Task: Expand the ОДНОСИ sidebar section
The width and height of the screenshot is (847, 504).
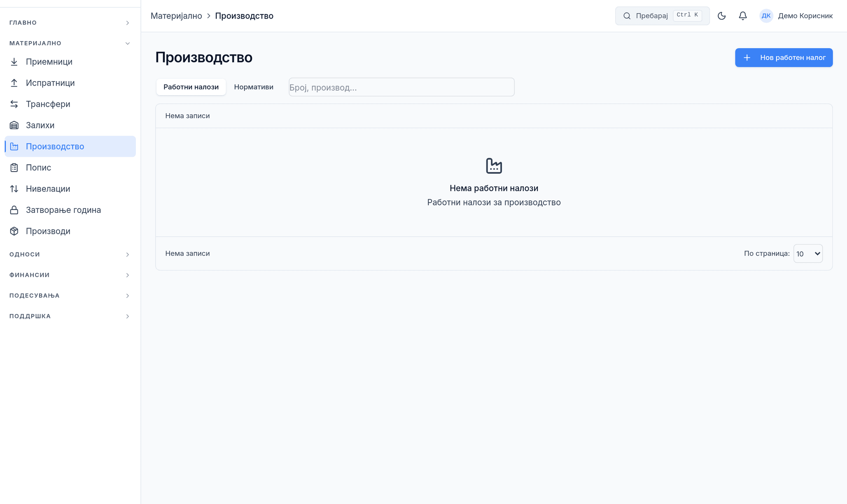Action: pos(70,254)
